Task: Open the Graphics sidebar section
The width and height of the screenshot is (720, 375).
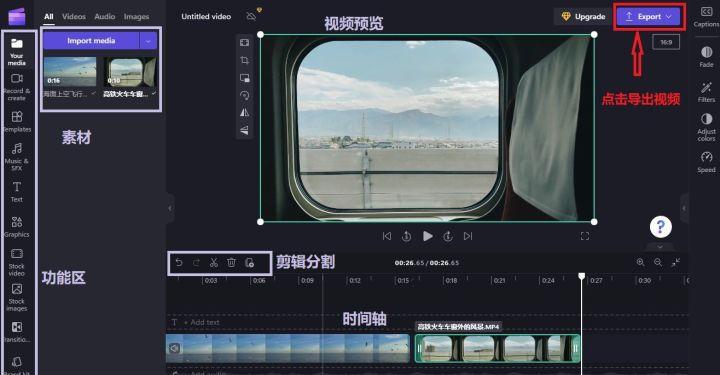Action: click(x=17, y=227)
